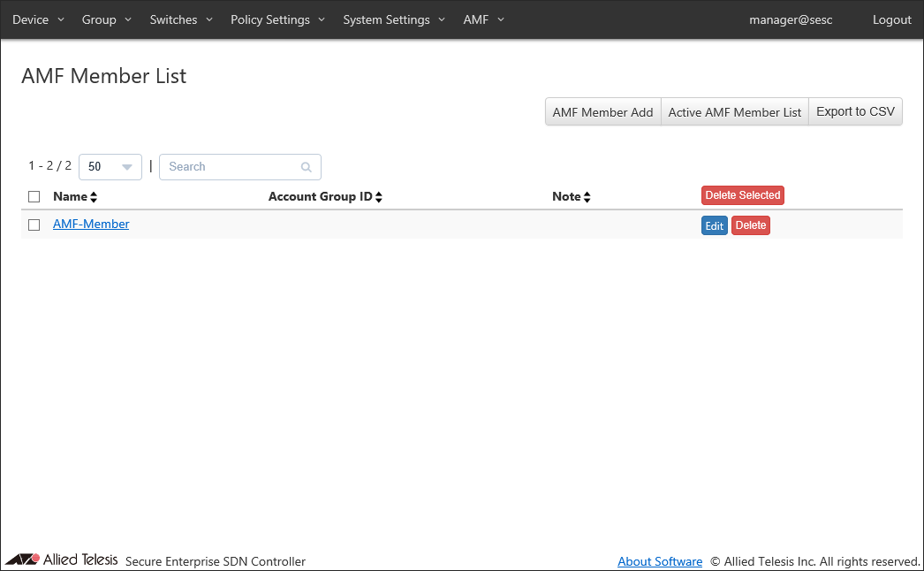Focus the Search input field
Image resolution: width=924 pixels, height=571 pixels.
230,167
